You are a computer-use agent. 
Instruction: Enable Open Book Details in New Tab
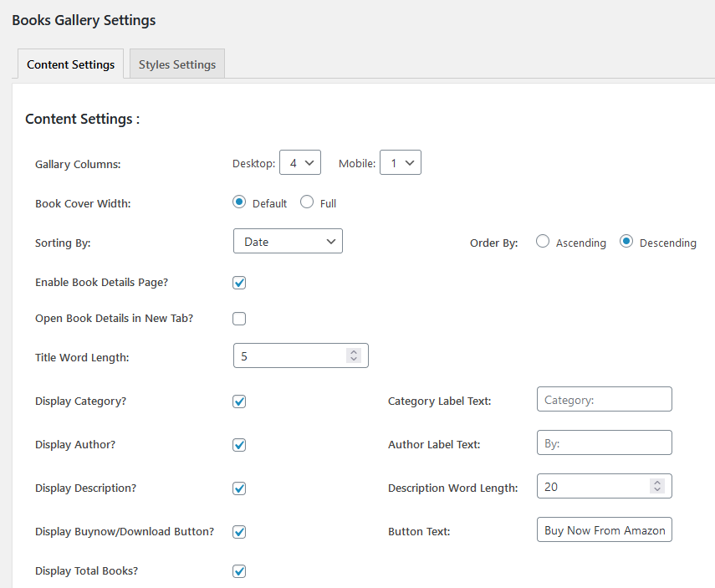(239, 319)
